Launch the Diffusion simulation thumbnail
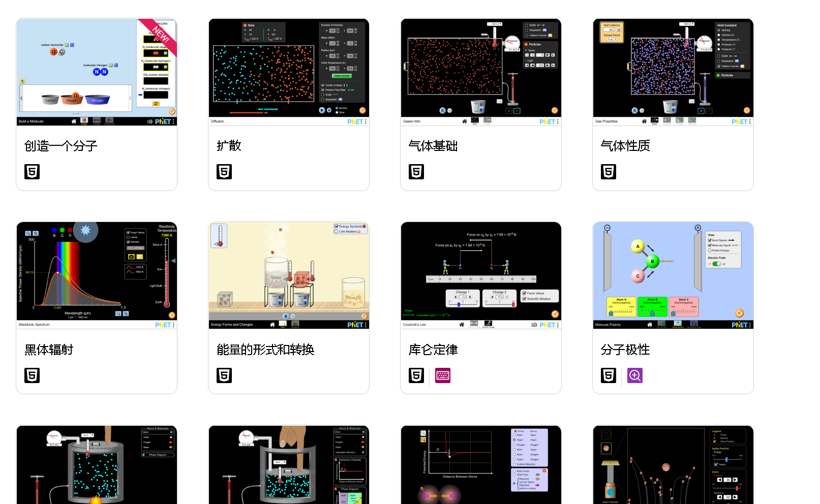 pyautogui.click(x=289, y=72)
